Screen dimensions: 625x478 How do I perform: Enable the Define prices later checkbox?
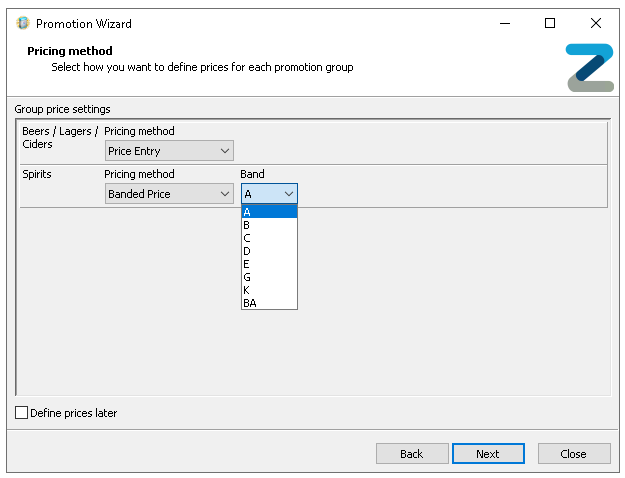[x=22, y=413]
